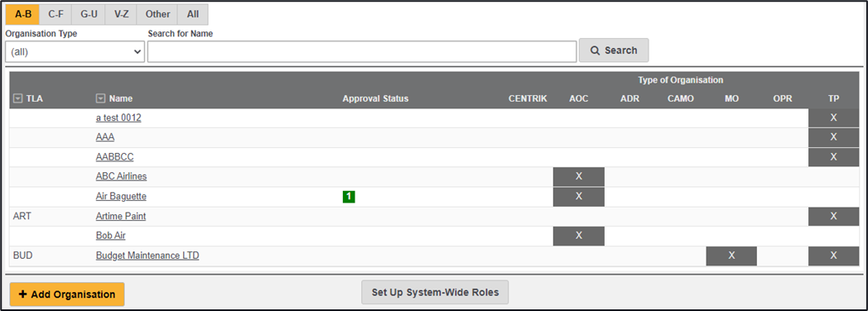Switch to the G-U tab

point(89,15)
